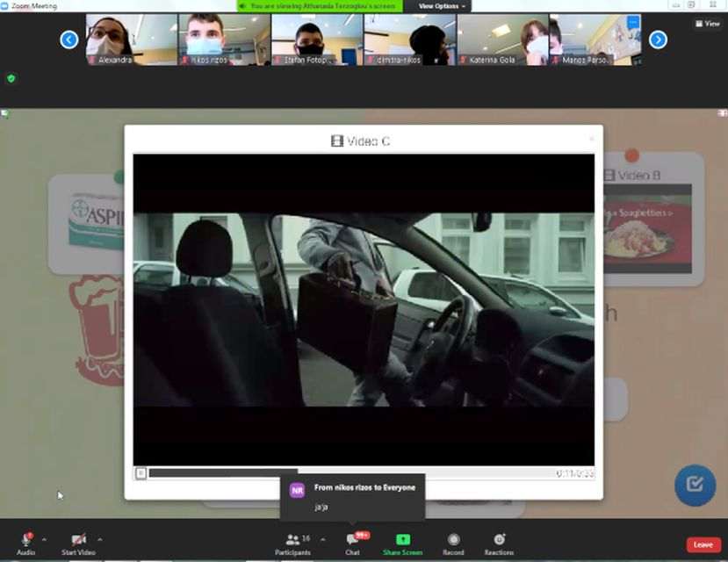Select nikos rizos video thumbnail
The image size is (728, 562).
coord(224,40)
